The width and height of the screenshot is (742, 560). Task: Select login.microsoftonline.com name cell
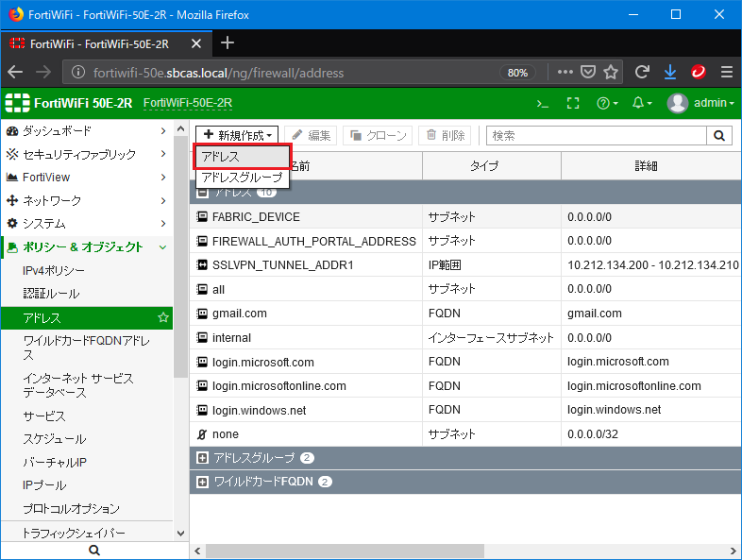306,386
